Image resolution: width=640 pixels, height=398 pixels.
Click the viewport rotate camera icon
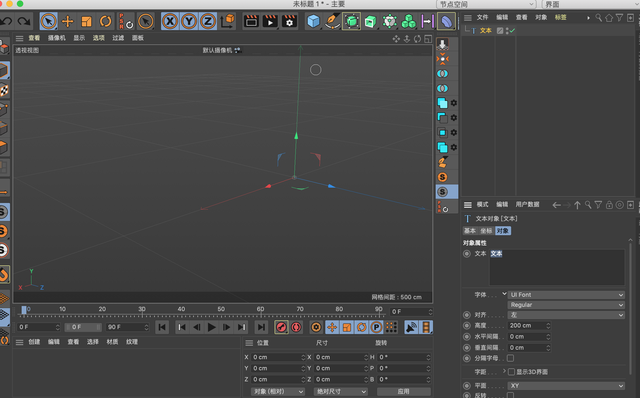[x=417, y=39]
